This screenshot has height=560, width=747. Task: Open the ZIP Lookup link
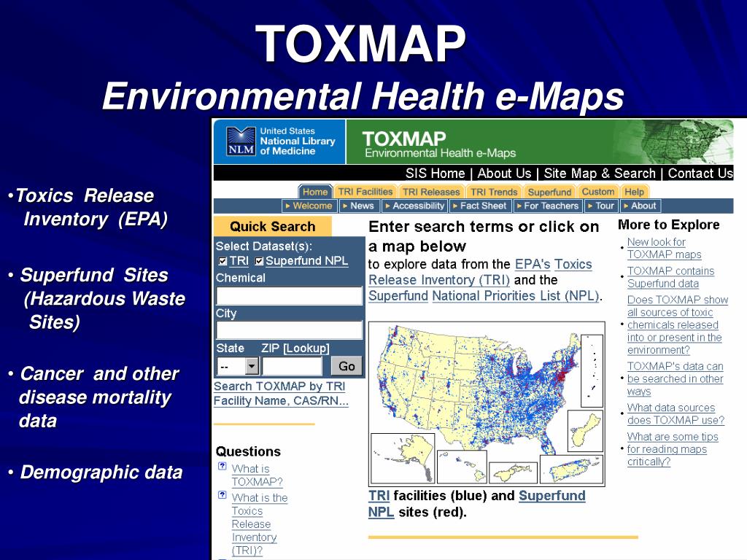click(x=306, y=348)
